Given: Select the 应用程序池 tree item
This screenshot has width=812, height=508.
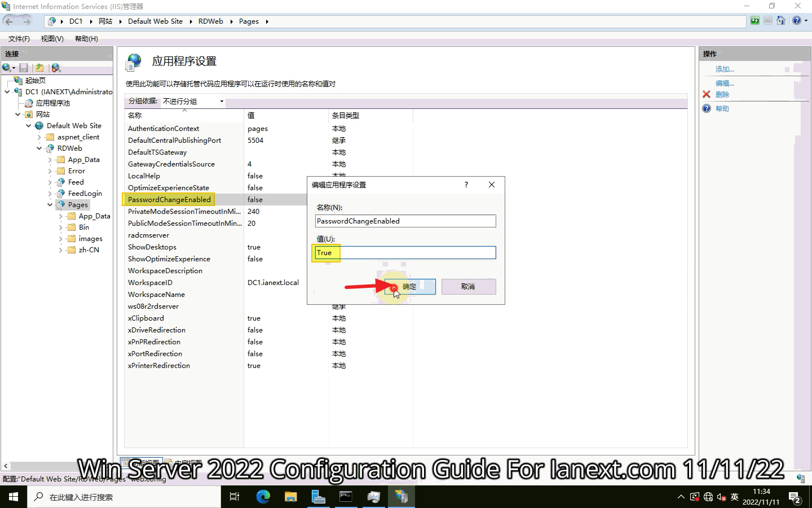Looking at the screenshot, I should pos(53,103).
